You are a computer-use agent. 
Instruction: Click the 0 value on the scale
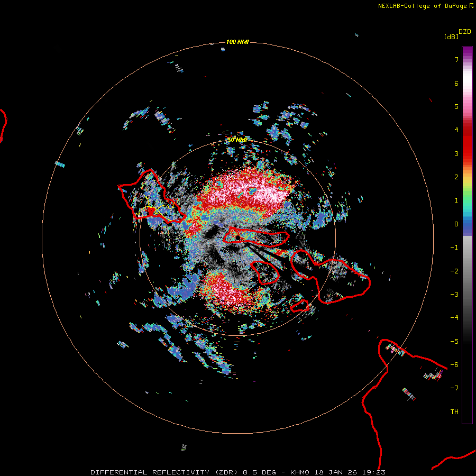pyautogui.click(x=456, y=224)
